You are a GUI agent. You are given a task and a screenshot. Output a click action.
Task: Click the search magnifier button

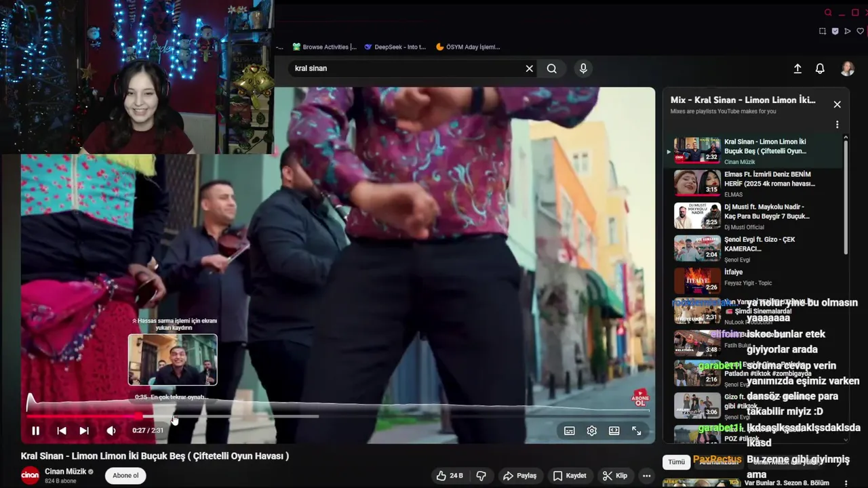(552, 68)
